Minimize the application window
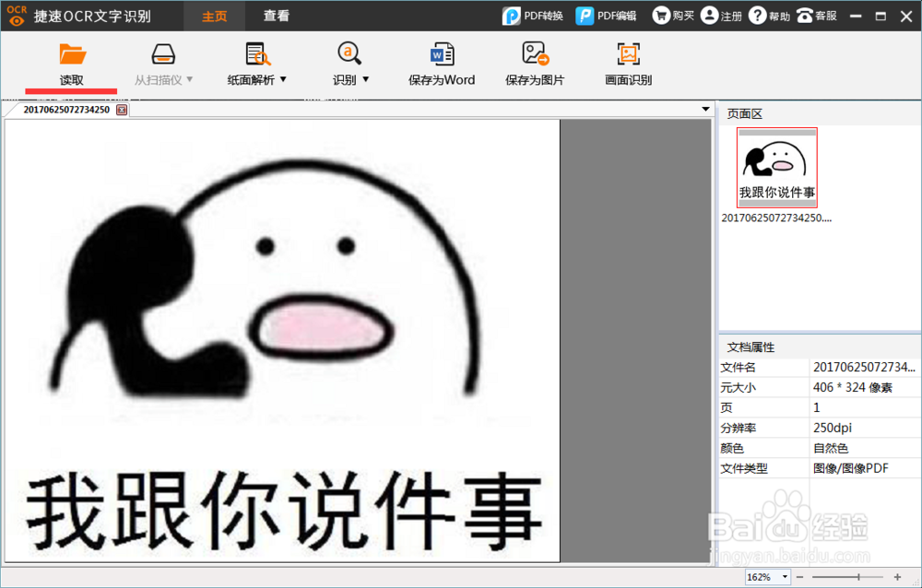 [x=856, y=16]
